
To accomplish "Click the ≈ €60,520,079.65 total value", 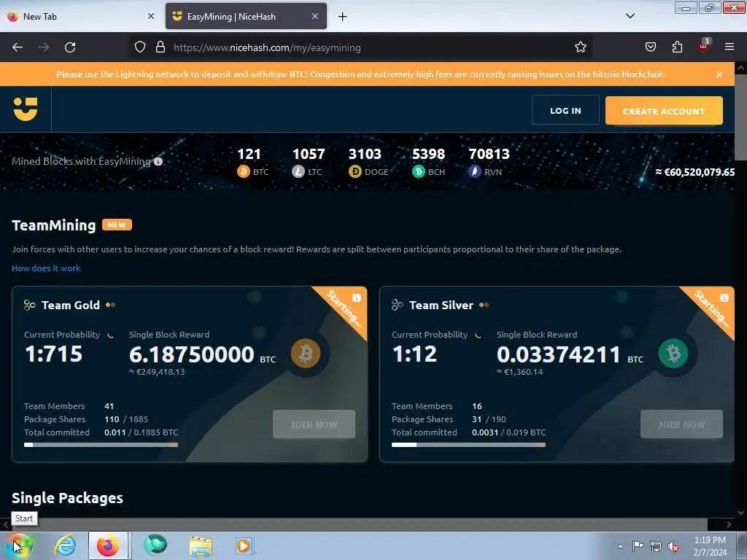I will pos(695,172).
